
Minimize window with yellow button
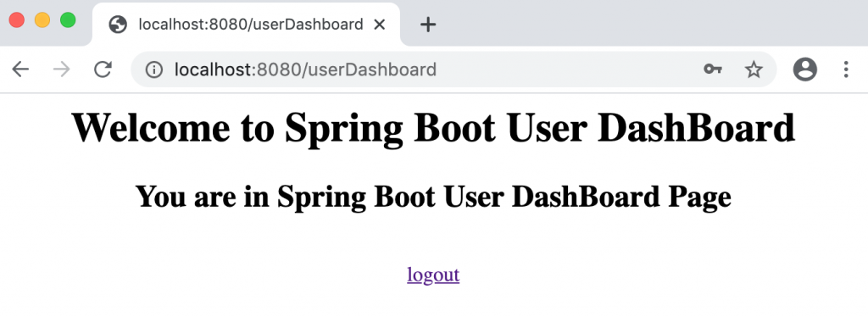pos(42,19)
